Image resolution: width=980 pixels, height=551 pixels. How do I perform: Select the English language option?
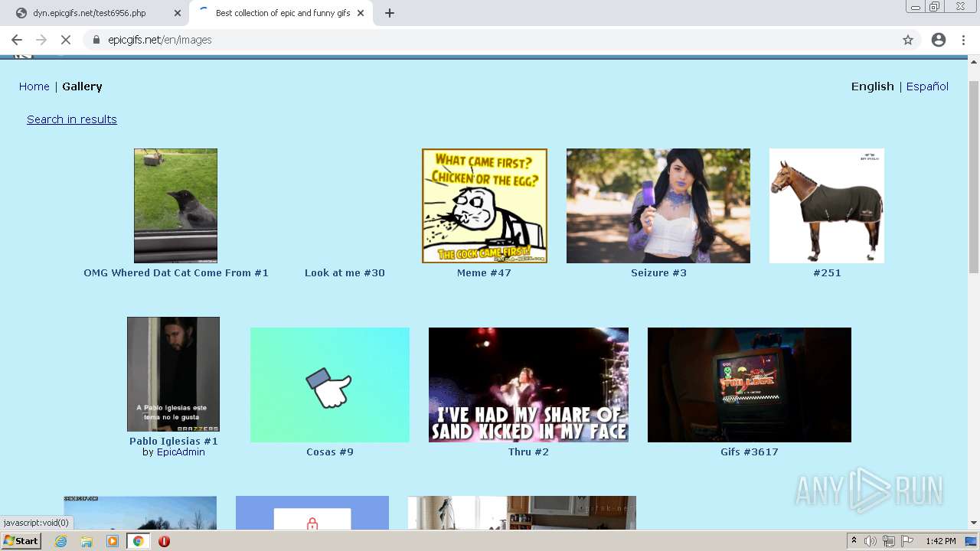[873, 86]
